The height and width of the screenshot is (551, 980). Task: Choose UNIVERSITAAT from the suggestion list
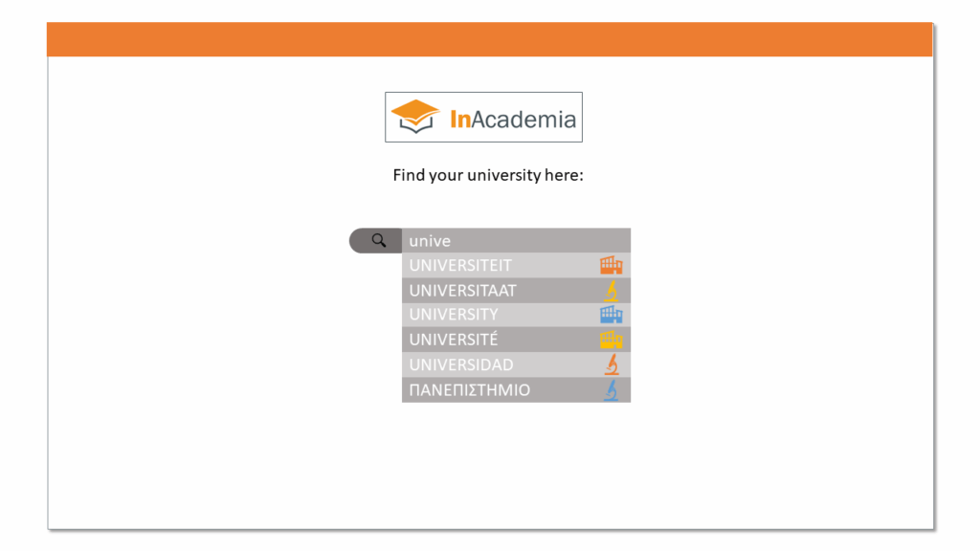(462, 290)
